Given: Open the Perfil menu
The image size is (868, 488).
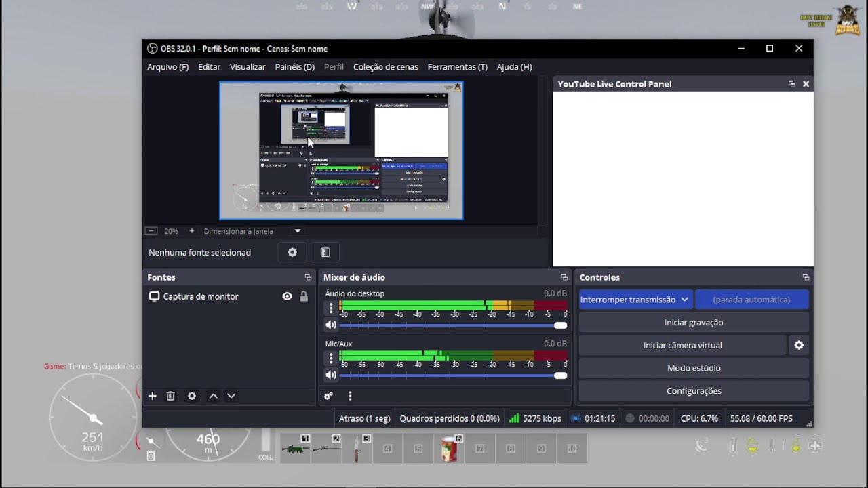Looking at the screenshot, I should 334,67.
